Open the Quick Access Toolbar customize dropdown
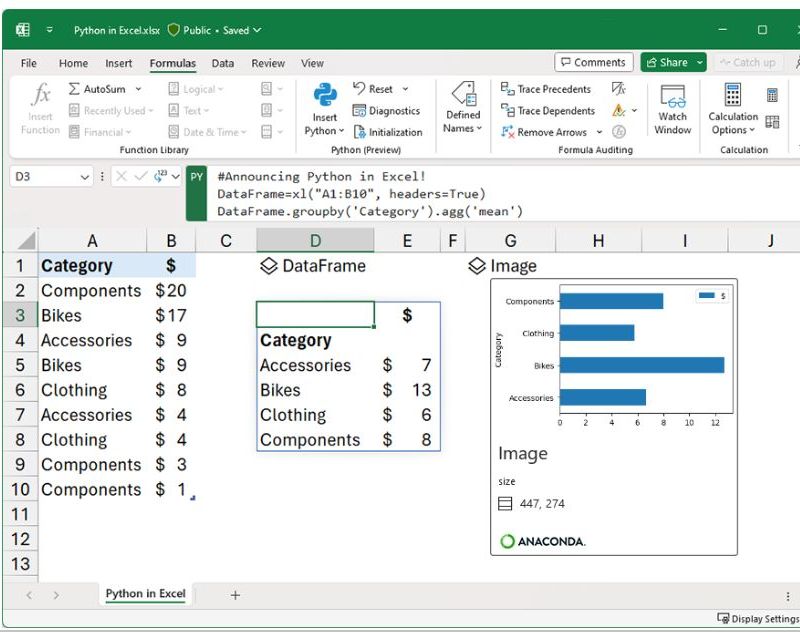The height and width of the screenshot is (632, 800). pyautogui.click(x=49, y=30)
